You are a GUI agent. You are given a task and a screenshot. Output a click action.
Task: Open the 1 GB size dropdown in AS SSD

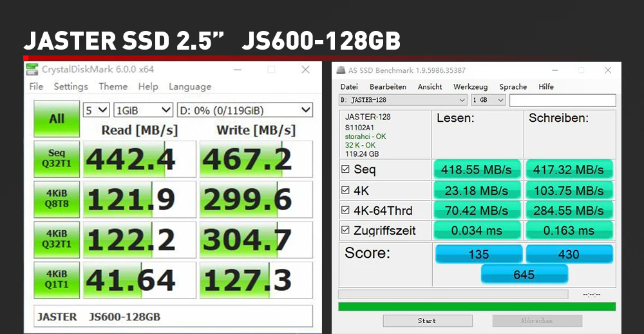click(488, 100)
